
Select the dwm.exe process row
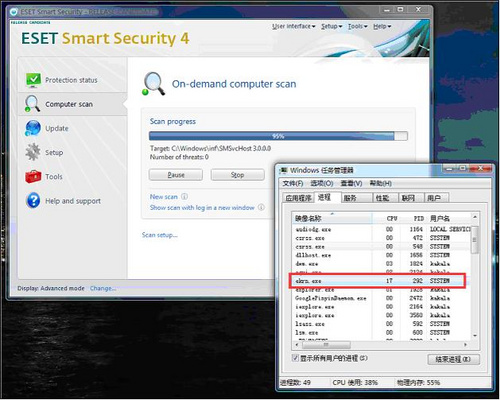click(381, 264)
